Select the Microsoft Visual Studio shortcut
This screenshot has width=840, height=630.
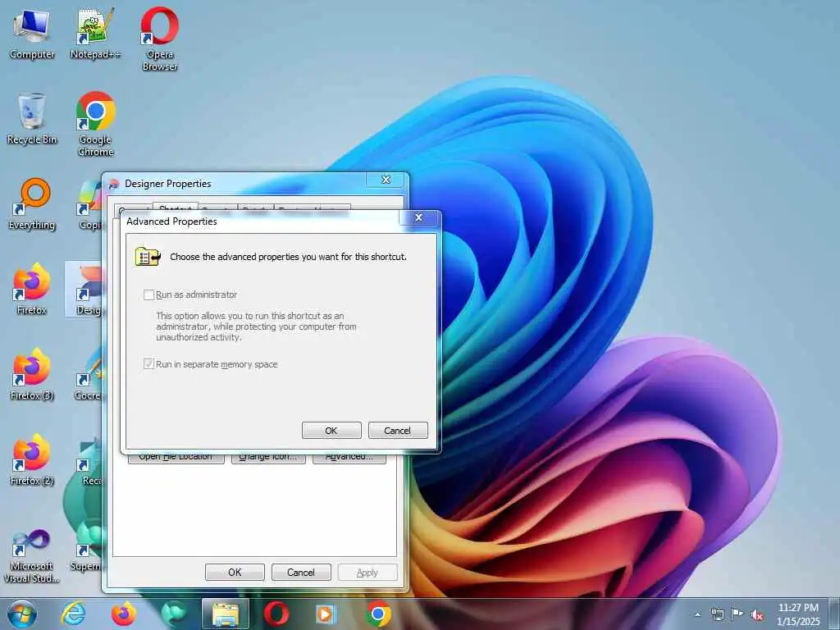(x=32, y=556)
